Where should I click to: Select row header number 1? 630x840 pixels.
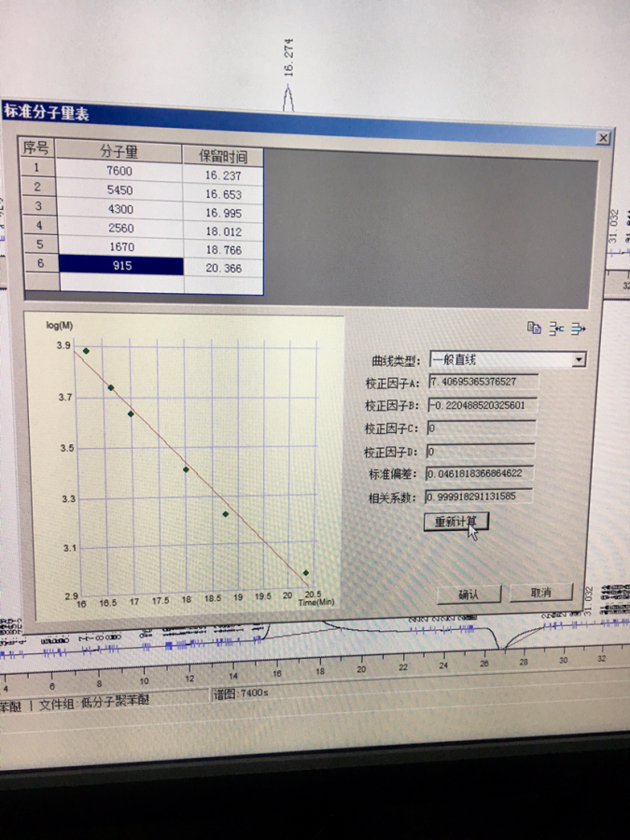(x=37, y=167)
